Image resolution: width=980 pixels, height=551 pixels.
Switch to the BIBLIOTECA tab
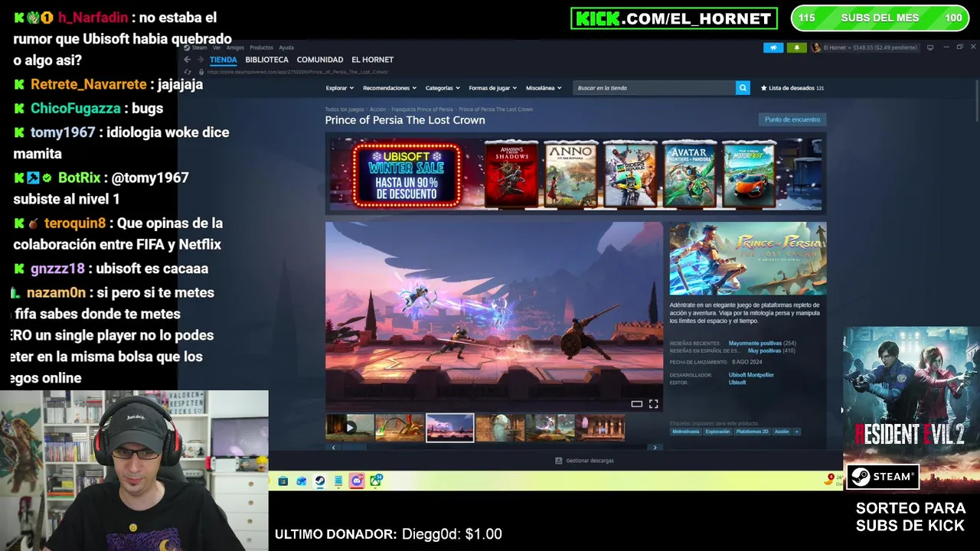pos(266,60)
